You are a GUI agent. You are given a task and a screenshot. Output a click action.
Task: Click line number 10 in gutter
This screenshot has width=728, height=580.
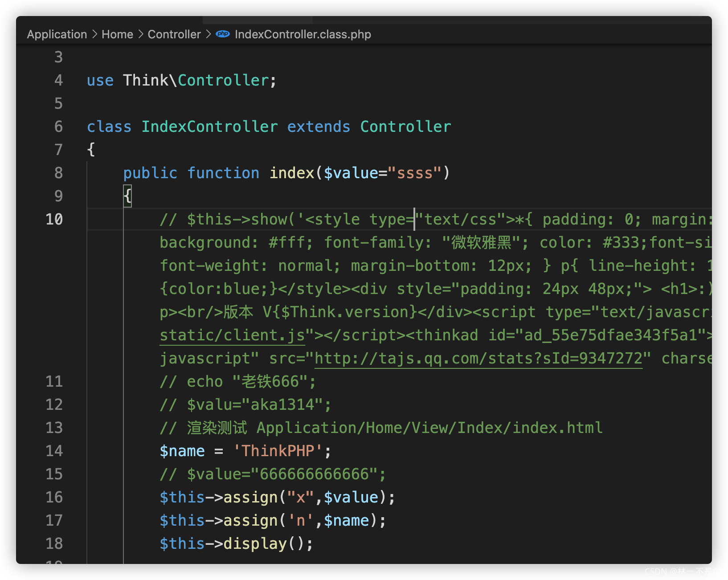(x=54, y=219)
